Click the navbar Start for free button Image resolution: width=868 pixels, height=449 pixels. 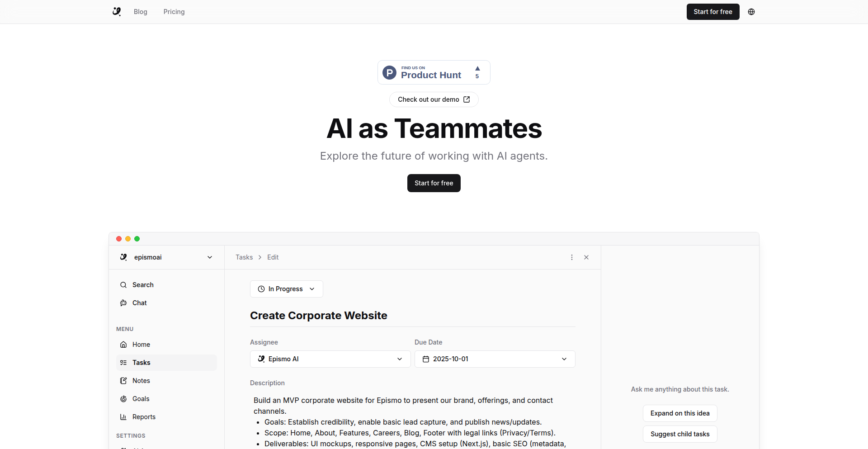713,12
